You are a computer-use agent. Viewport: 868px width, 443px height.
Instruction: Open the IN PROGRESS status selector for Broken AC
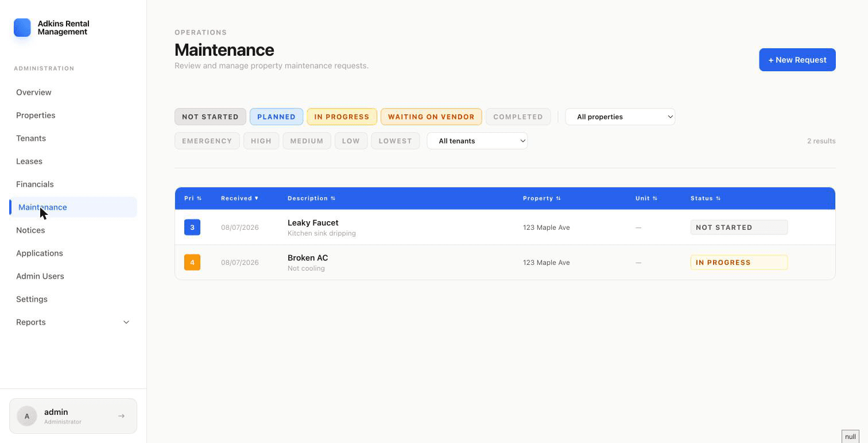(x=739, y=263)
